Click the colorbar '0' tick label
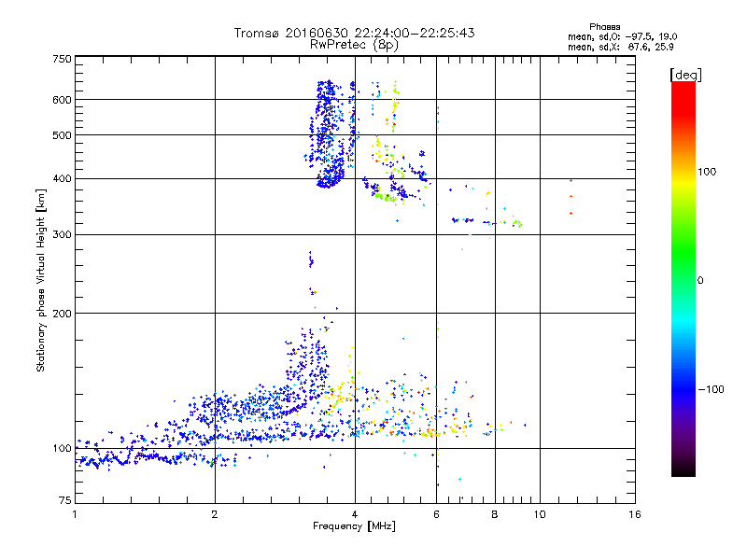Viewport: 747px width, 560px height. pyautogui.click(x=699, y=281)
